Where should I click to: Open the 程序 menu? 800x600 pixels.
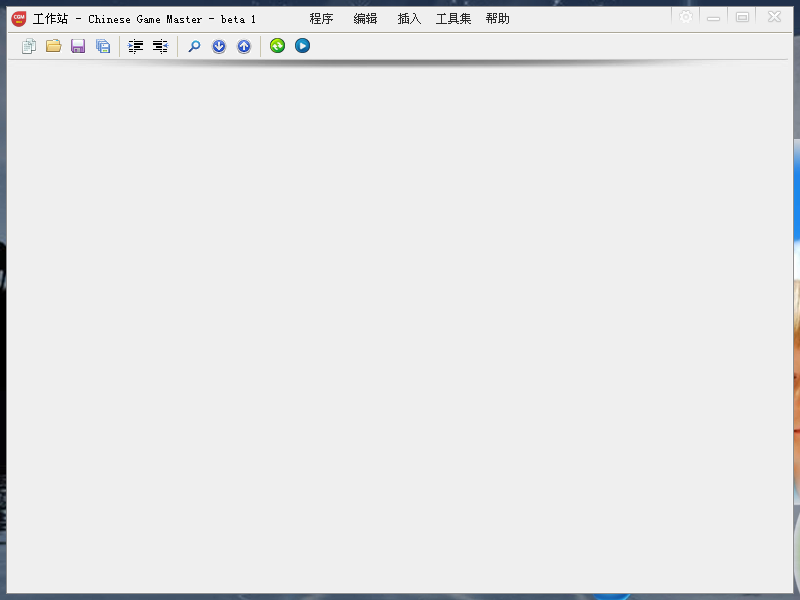tap(321, 19)
